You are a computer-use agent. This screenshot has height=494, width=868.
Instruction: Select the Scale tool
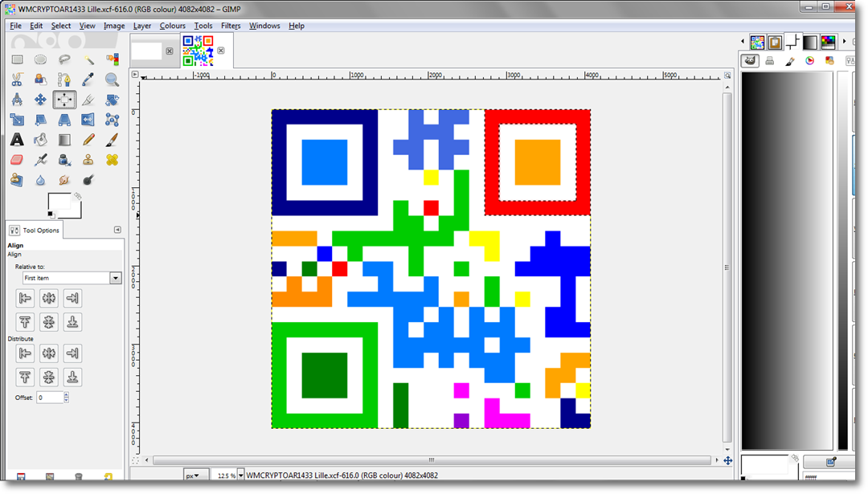[x=17, y=120]
